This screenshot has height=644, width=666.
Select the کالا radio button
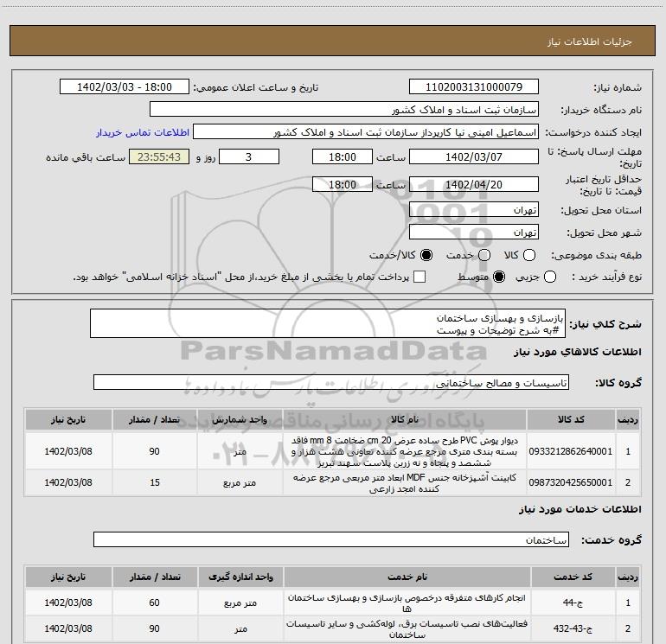tap(529, 255)
